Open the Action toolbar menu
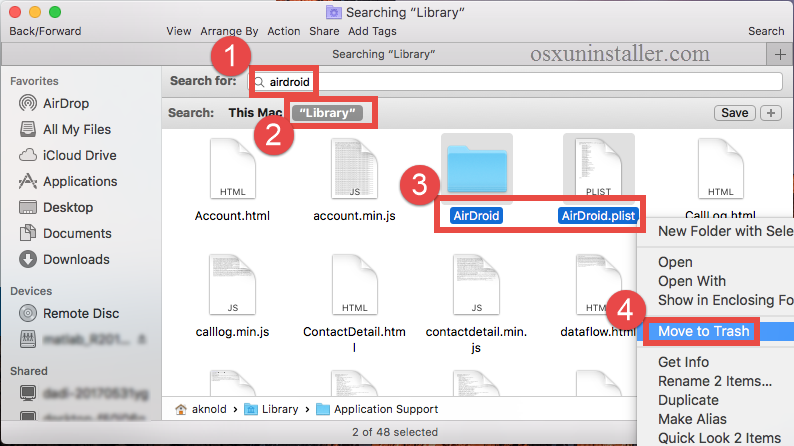 284,31
